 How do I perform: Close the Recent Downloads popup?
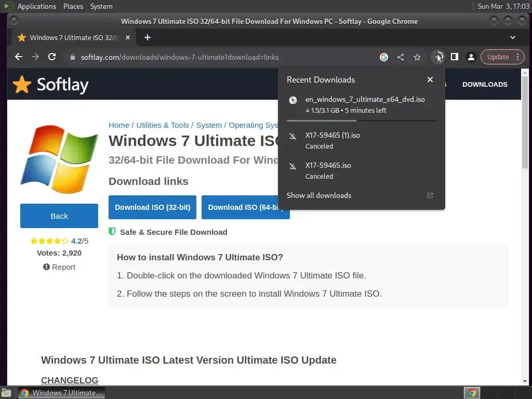430,79
